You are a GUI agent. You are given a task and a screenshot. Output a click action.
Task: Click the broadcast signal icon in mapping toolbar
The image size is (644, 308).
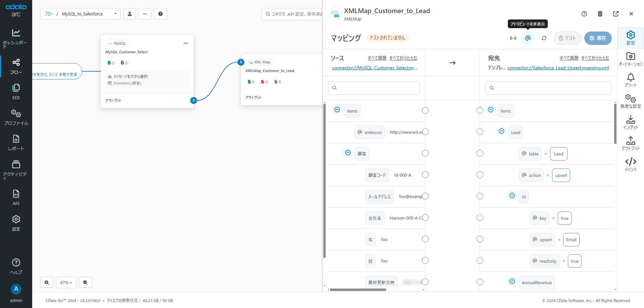point(513,38)
